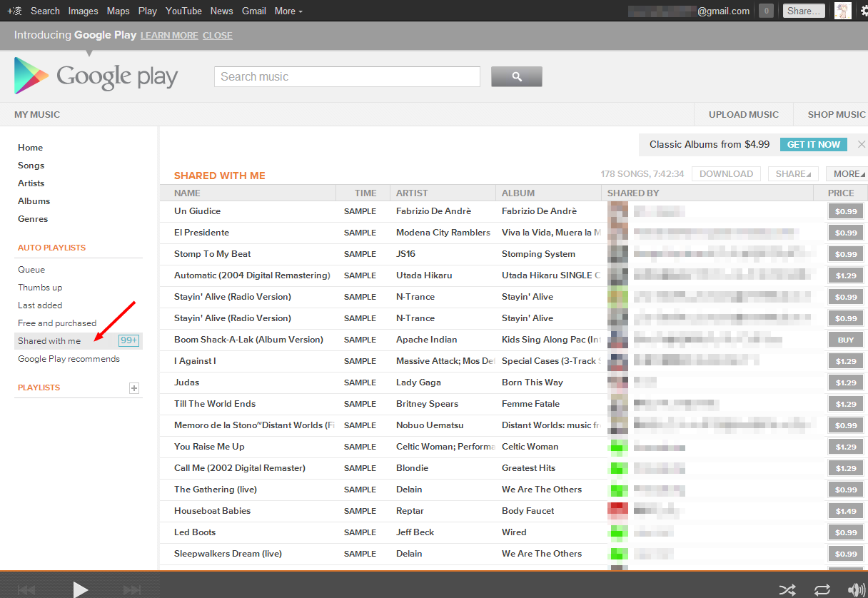Image resolution: width=868 pixels, height=598 pixels.
Task: Click the volume speaker icon
Action: [x=857, y=589]
